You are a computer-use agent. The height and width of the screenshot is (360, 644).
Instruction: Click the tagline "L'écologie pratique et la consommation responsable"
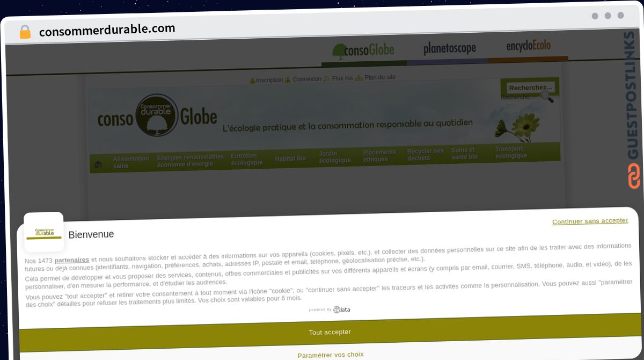pos(348,125)
